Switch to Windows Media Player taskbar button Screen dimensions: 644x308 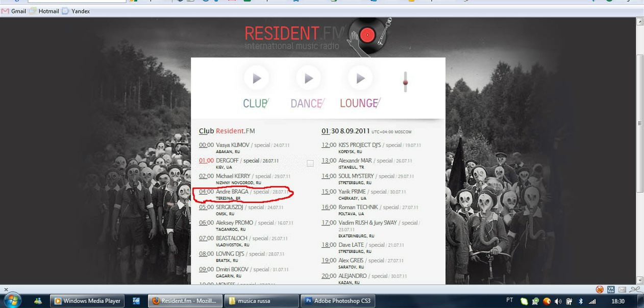pos(87,301)
